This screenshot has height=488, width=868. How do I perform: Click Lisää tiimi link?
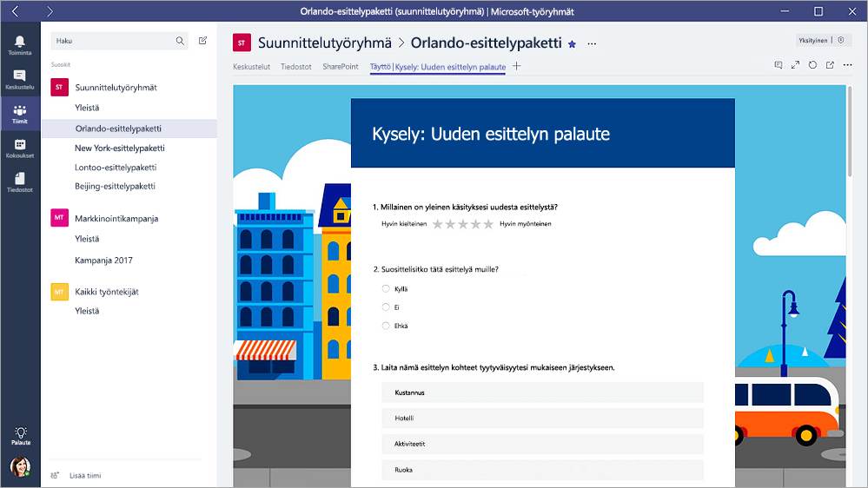pyautogui.click(x=85, y=475)
